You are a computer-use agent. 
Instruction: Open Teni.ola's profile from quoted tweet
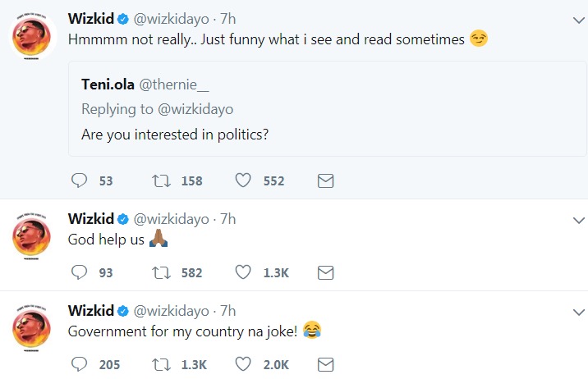pyautogui.click(x=108, y=84)
